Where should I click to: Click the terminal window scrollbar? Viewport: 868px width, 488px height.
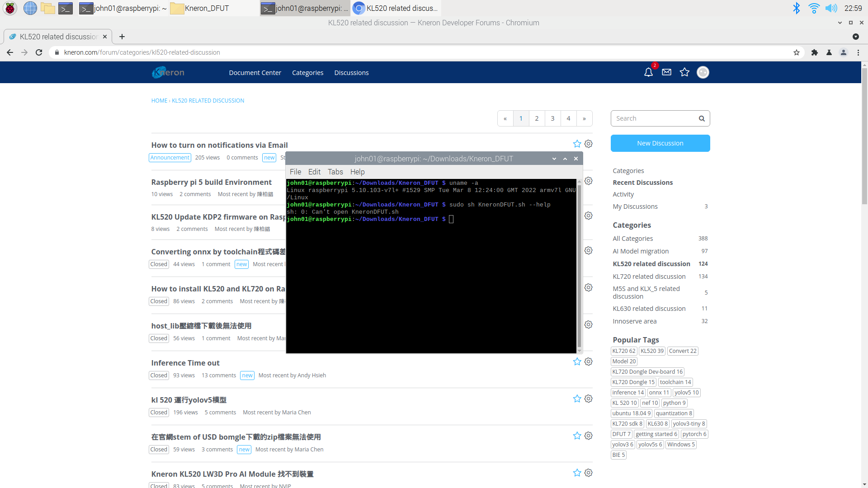coord(580,266)
